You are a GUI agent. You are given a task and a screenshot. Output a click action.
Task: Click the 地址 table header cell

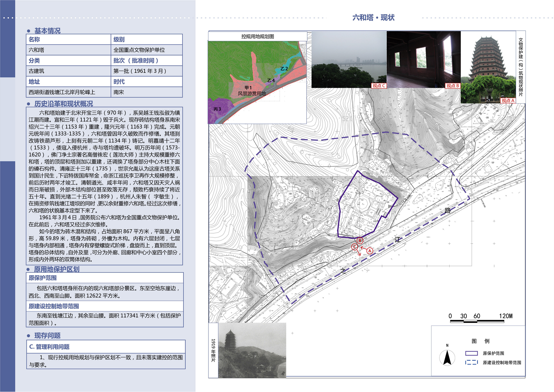(69, 82)
